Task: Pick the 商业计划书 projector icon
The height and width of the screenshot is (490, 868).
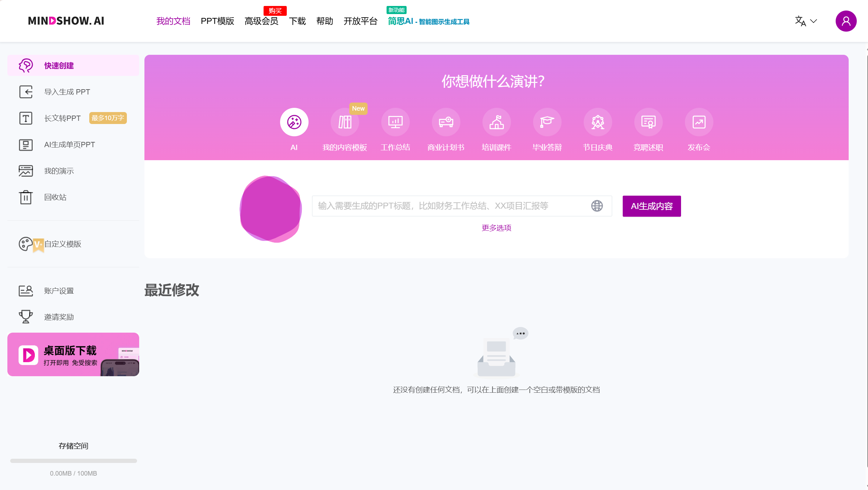Action: click(x=446, y=122)
